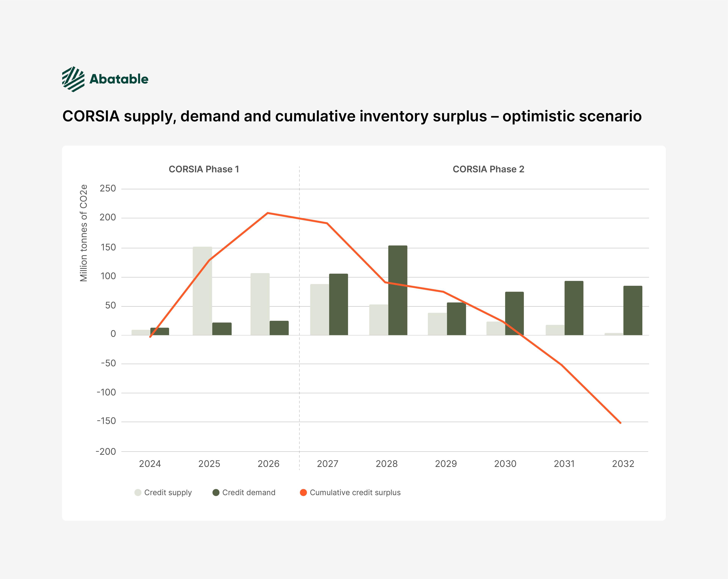Viewport: 728px width, 579px height.
Task: Click the Abatable striped logo icon
Action: pyautogui.click(x=73, y=79)
